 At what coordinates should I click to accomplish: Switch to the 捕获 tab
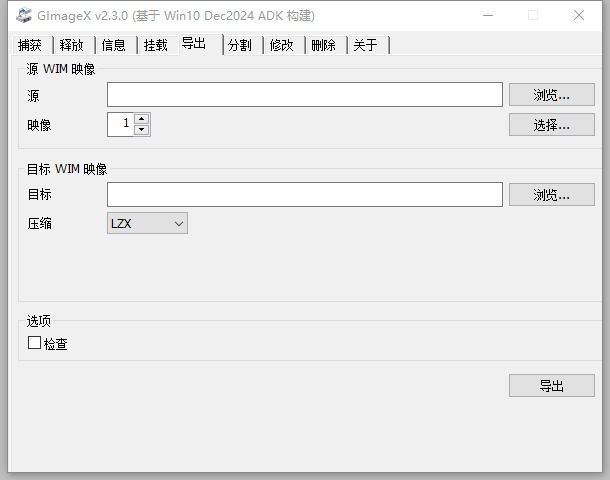(x=30, y=45)
